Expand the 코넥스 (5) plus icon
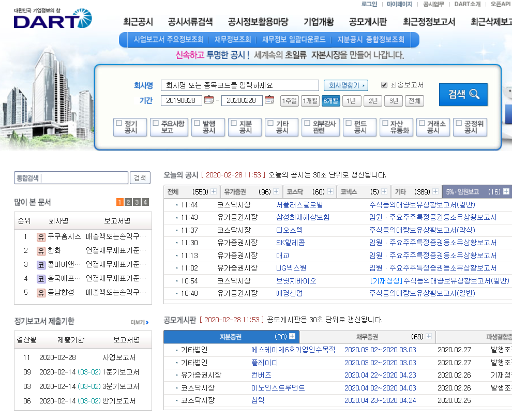Image resolution: width=512 pixels, height=420 pixels. click(384, 191)
